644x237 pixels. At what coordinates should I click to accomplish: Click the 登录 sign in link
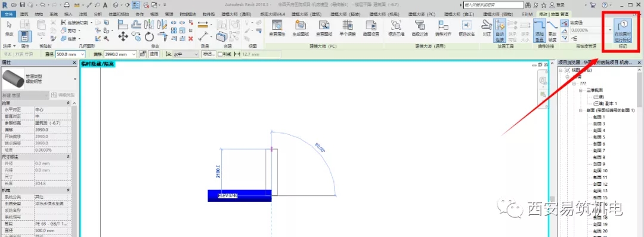[x=560, y=5]
